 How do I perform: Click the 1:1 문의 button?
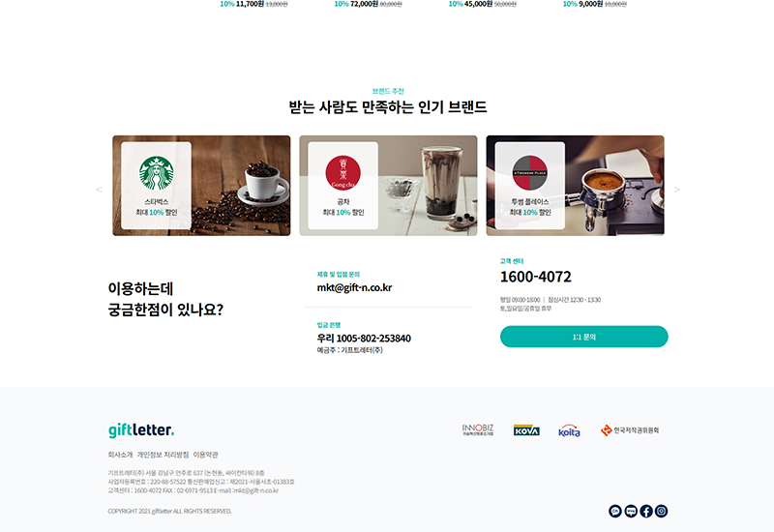click(x=584, y=337)
